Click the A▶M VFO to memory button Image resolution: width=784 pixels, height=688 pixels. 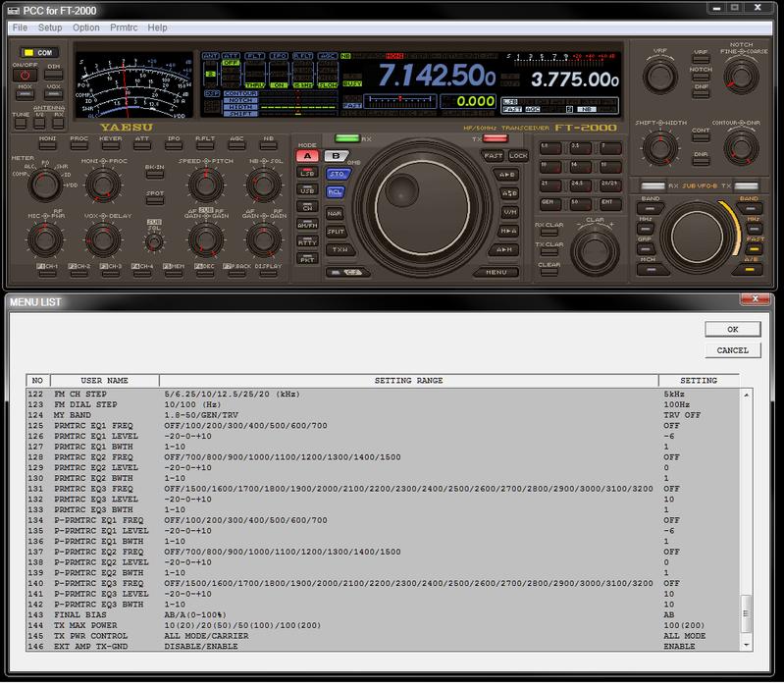click(x=504, y=249)
